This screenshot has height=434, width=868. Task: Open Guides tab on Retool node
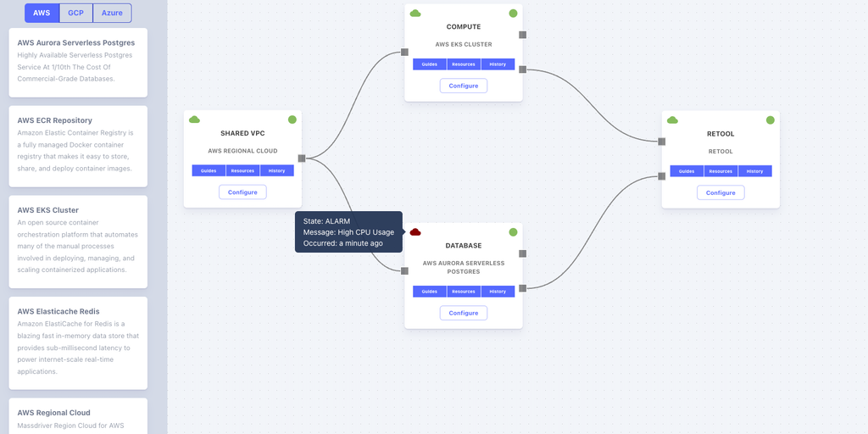(x=687, y=171)
